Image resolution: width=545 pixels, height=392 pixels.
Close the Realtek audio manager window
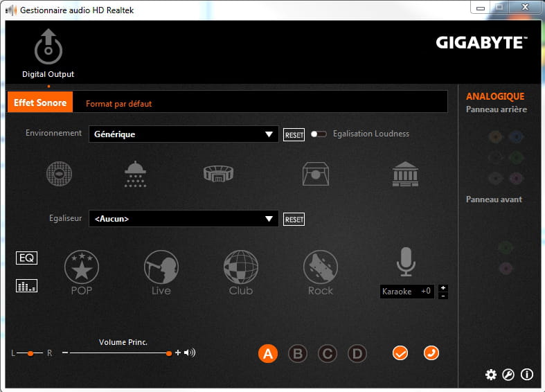coord(525,8)
